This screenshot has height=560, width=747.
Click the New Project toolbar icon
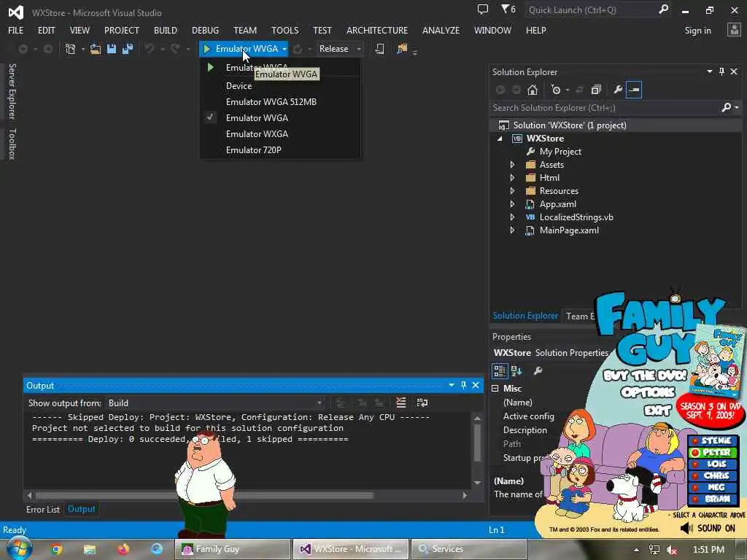click(71, 49)
